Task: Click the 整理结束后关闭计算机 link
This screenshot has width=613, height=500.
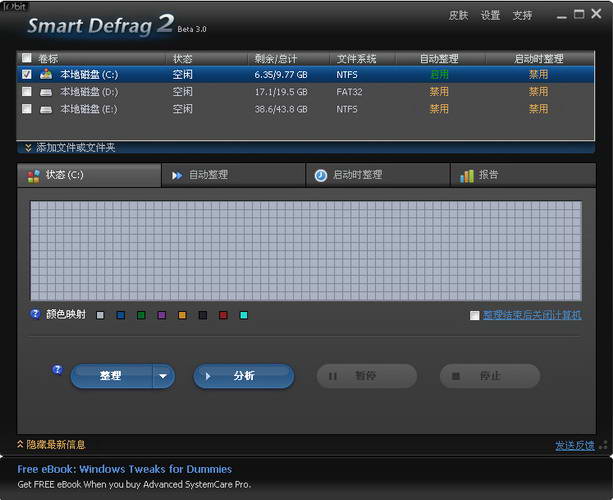Action: point(532,315)
